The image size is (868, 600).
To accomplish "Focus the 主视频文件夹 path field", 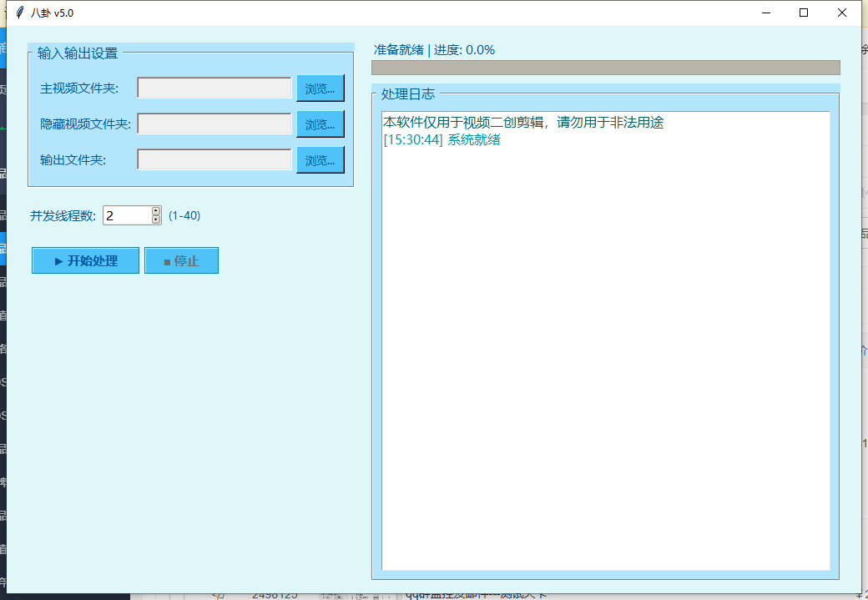I will [x=214, y=88].
